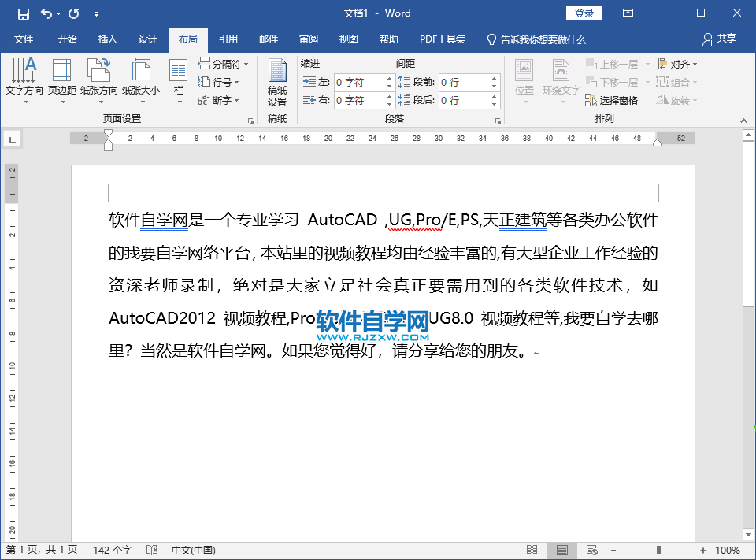This screenshot has width=756, height=560.
Task: Click the left indent 左 input field
Action: pyautogui.click(x=359, y=83)
